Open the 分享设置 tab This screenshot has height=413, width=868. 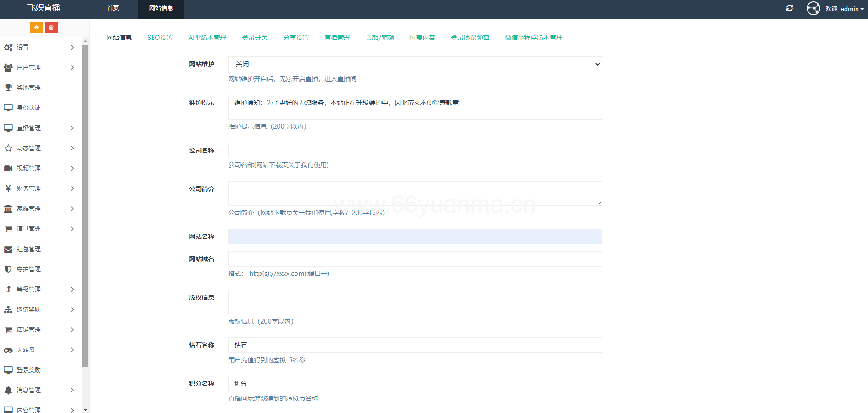[296, 38]
